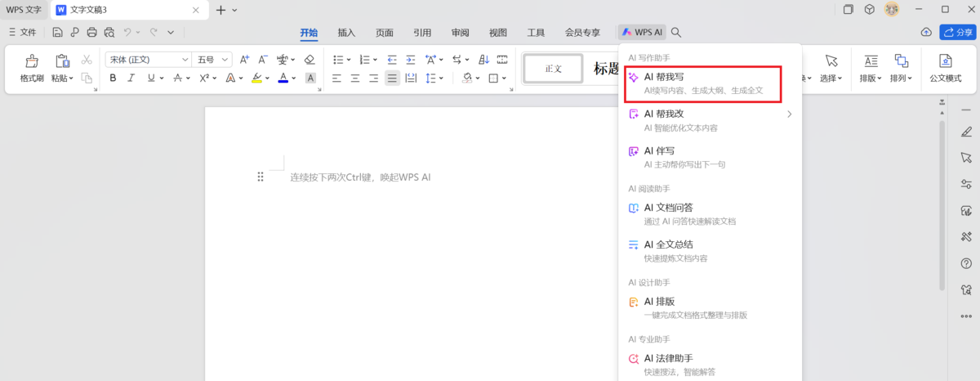
Task: Click the Undo arrow icon
Action: coord(128,33)
